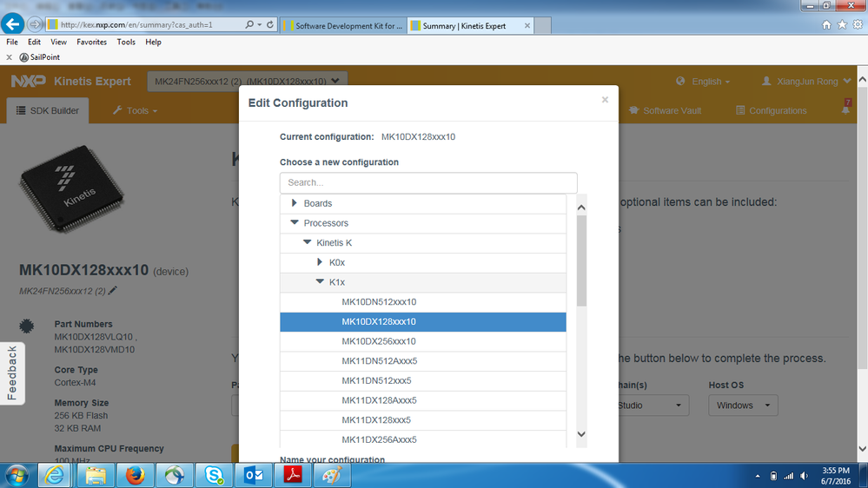Click the NXP logo
This screenshot has width=868, height=488.
(28, 82)
